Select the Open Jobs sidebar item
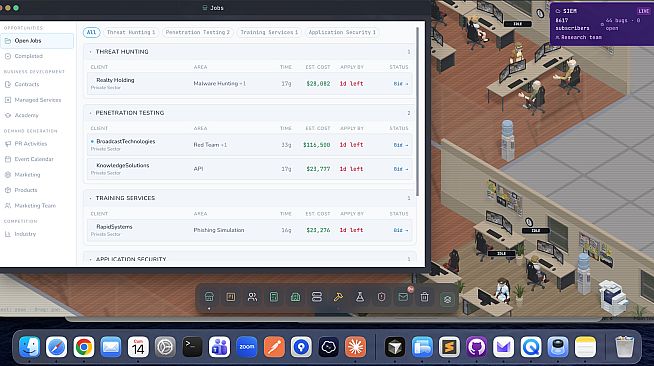 click(37, 41)
